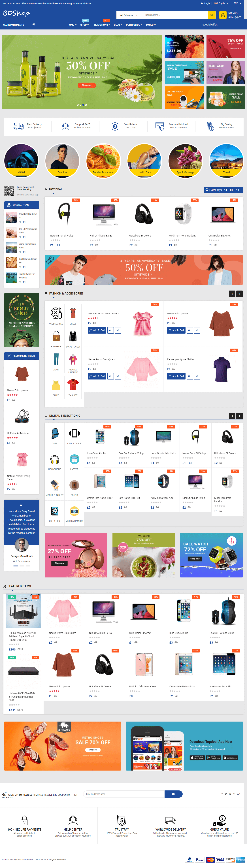Expand the All Category search dropdown
Screen dimensions: 247x868
click(129, 15)
